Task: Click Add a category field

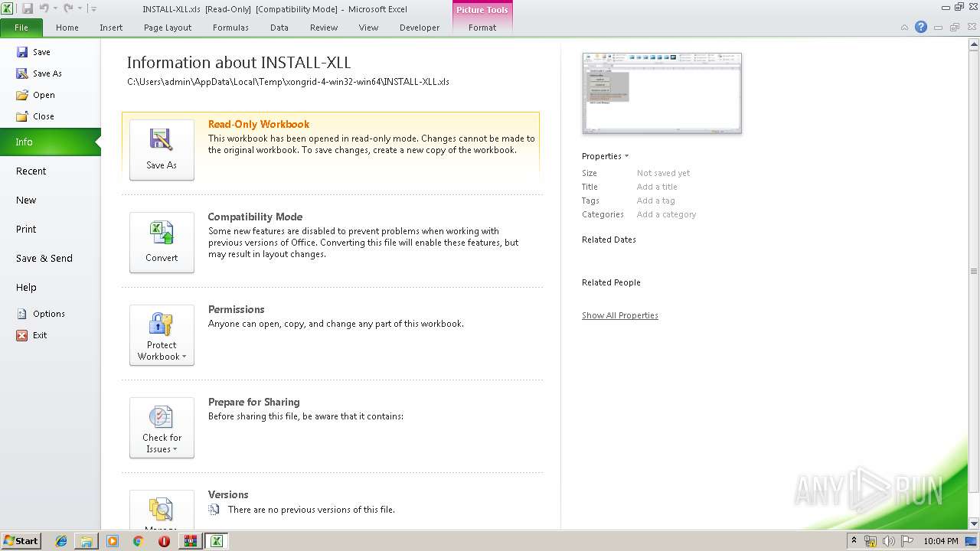Action: 667,214
